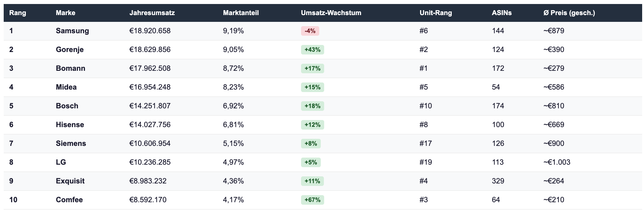Click the Marke column header

pyautogui.click(x=65, y=13)
